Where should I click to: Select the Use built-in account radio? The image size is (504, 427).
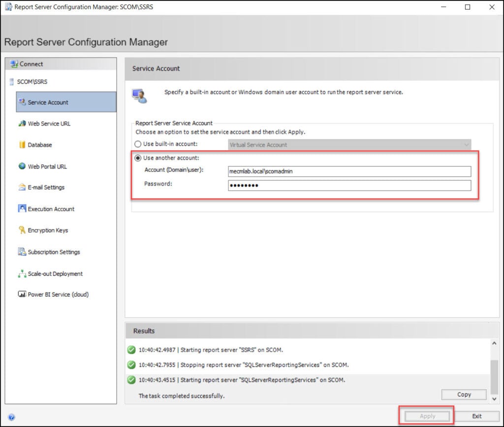click(138, 144)
